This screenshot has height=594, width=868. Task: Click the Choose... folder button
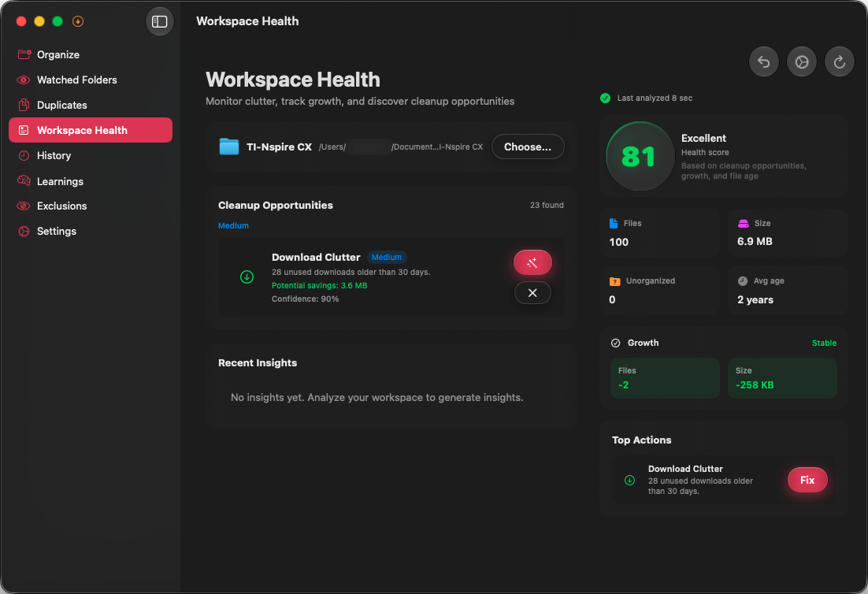tap(528, 147)
